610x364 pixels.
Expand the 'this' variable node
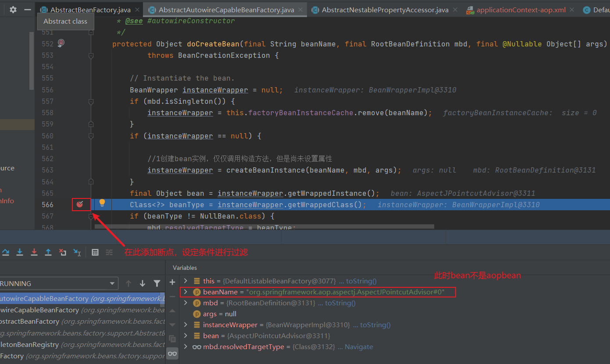click(185, 281)
